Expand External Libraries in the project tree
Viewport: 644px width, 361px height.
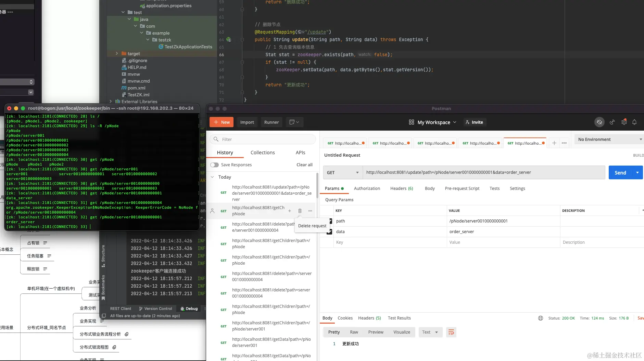point(111,101)
